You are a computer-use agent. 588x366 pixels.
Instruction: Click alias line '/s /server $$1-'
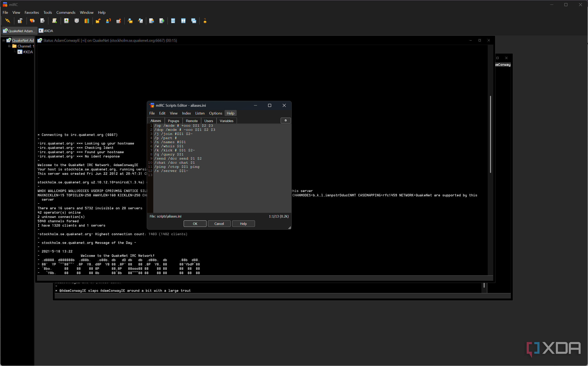coord(171,171)
